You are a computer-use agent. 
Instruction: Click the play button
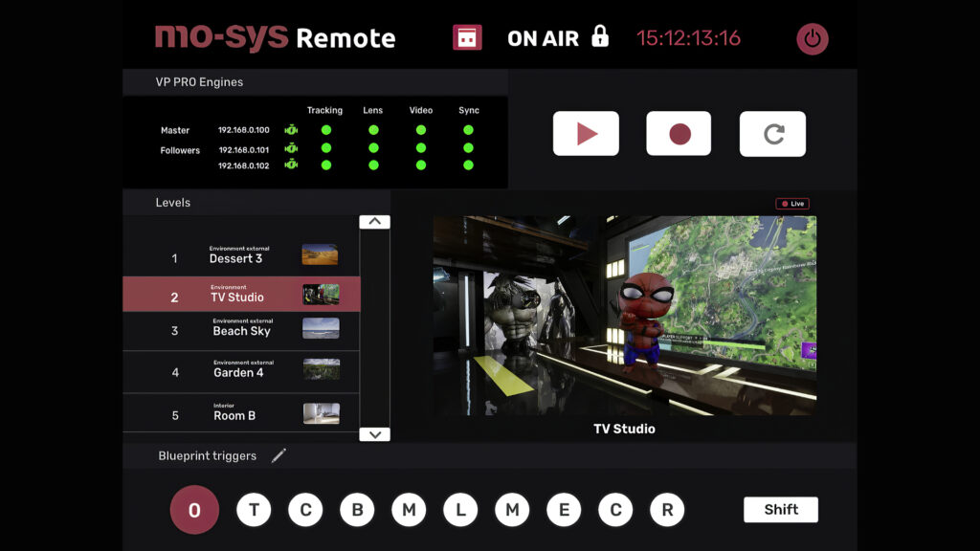tap(586, 134)
